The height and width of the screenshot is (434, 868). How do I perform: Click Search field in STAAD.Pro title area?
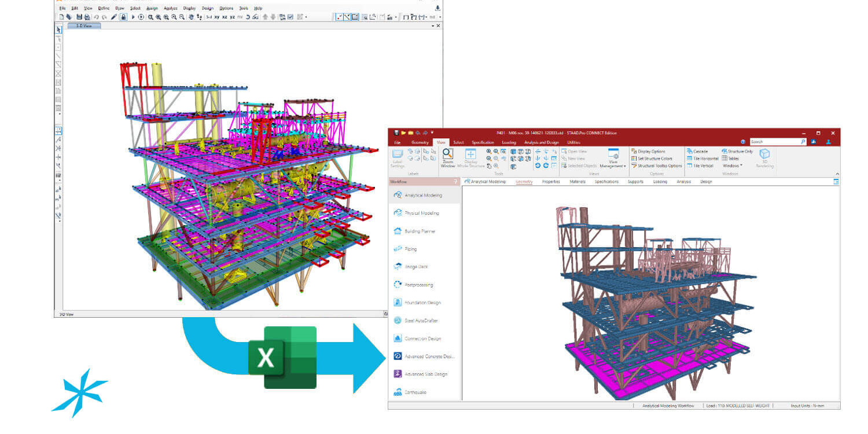click(x=778, y=141)
